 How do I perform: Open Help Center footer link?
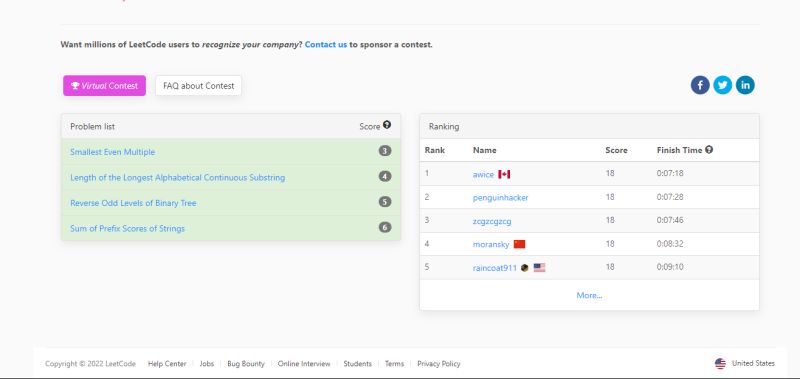pyautogui.click(x=167, y=364)
